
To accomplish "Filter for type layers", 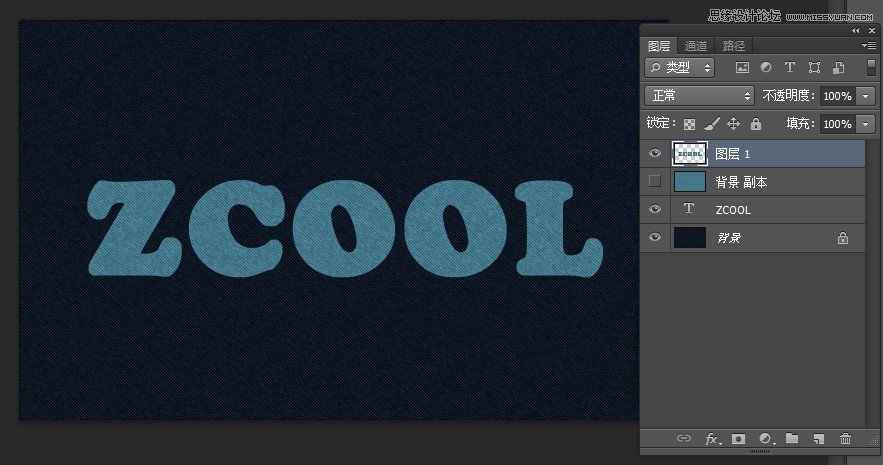I will click(x=790, y=67).
